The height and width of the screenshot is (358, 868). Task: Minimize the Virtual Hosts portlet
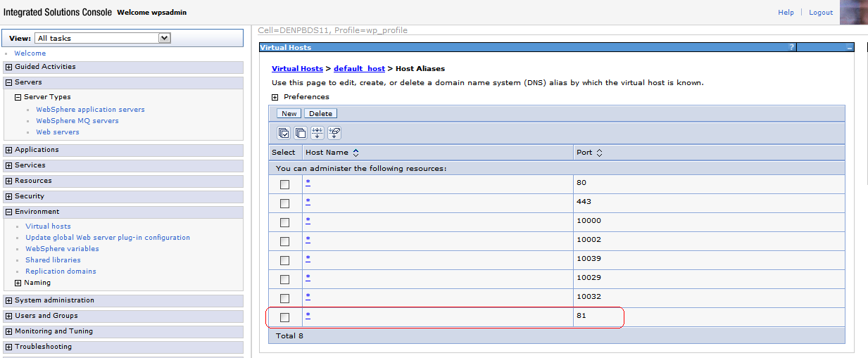coord(850,48)
